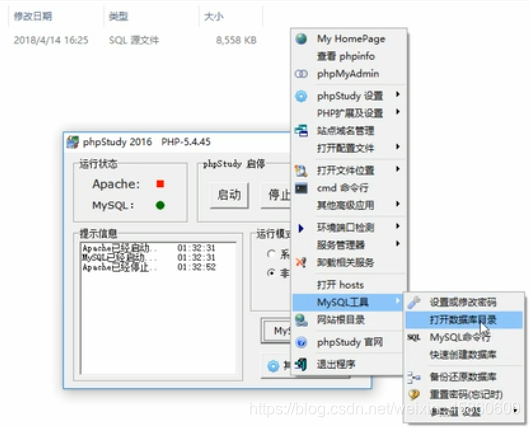Click the 站点域名管理 server icon
Viewport: 530px width, 427px height.
point(301,131)
